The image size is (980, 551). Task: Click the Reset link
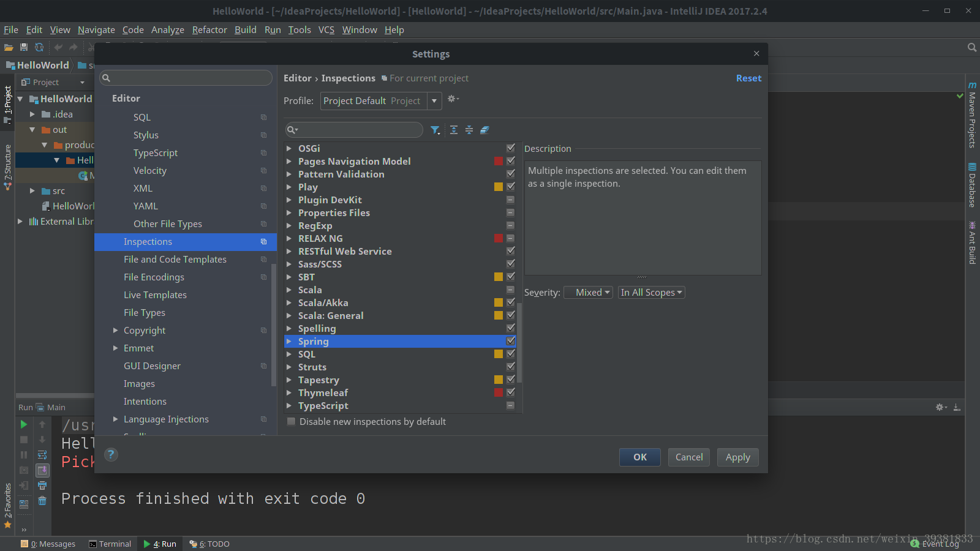click(x=748, y=78)
